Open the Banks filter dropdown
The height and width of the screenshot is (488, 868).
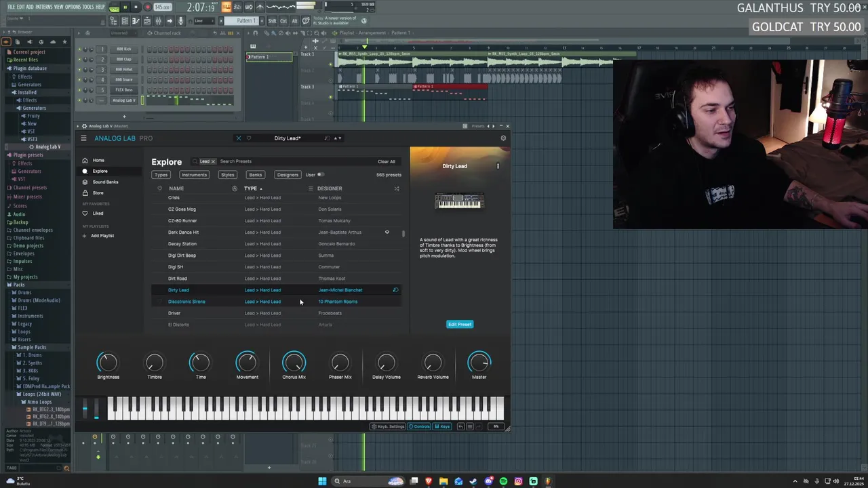click(x=255, y=175)
